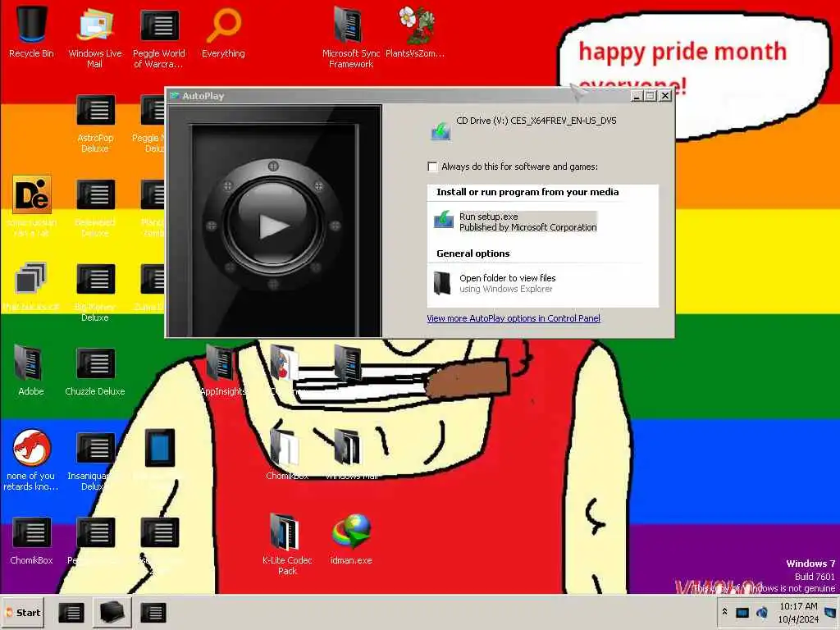Click the AutoPlay window title bar text
Image resolution: width=840 pixels, height=630 pixels.
click(203, 96)
